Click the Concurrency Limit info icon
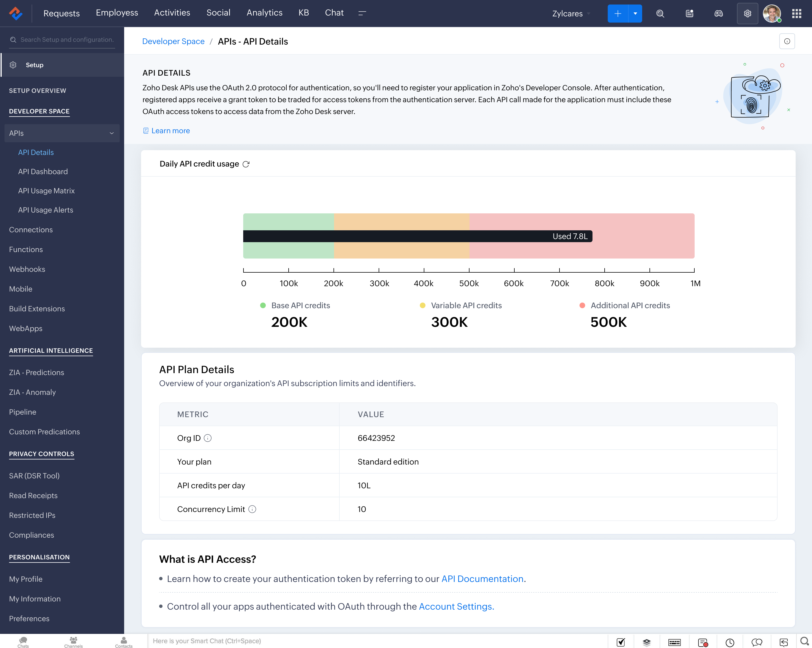 252,509
